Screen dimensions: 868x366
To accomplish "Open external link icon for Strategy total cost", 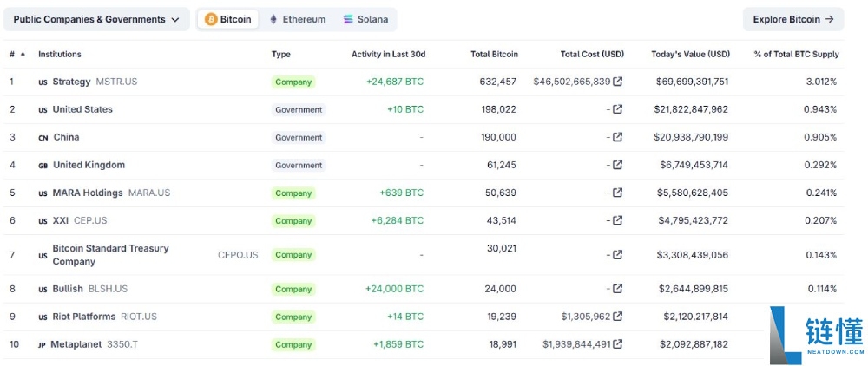I will pyautogui.click(x=617, y=82).
